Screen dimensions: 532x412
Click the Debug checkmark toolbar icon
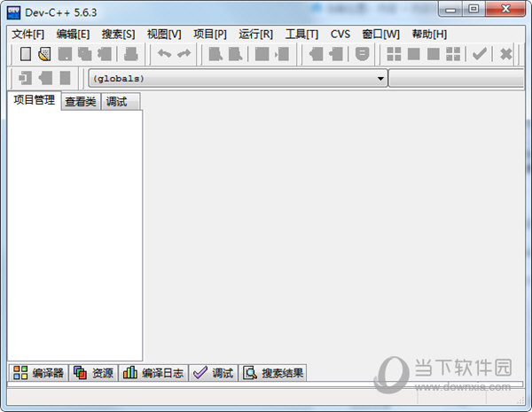[x=480, y=53]
